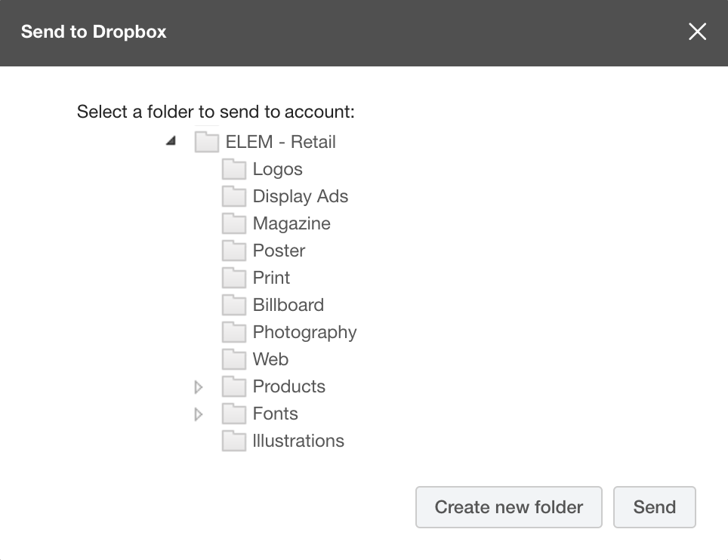Image resolution: width=728 pixels, height=560 pixels.
Task: Click the Illustrations folder icon
Action: tap(234, 440)
